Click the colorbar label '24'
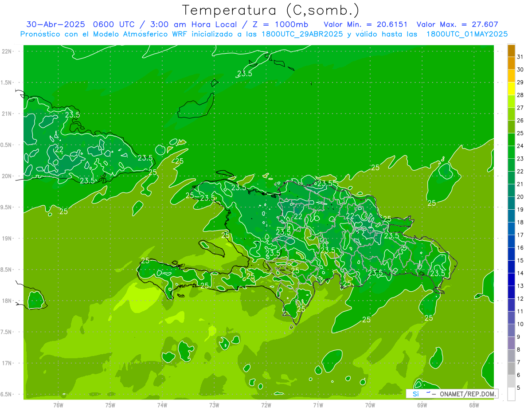532x411 pixels. [520, 146]
